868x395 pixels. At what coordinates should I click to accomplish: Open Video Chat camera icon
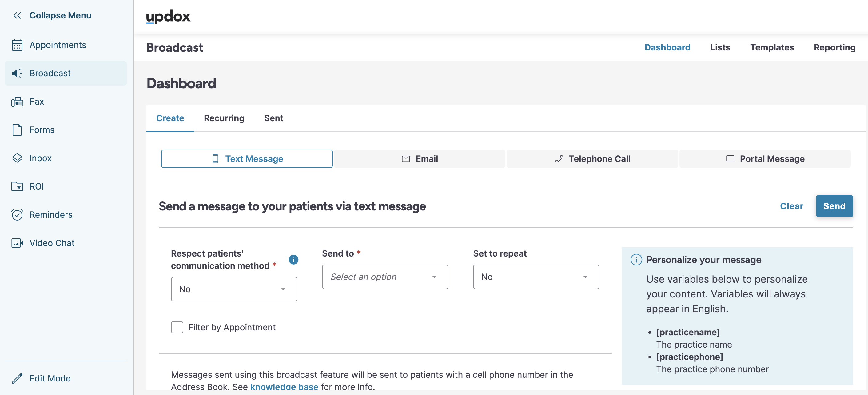[x=17, y=243]
